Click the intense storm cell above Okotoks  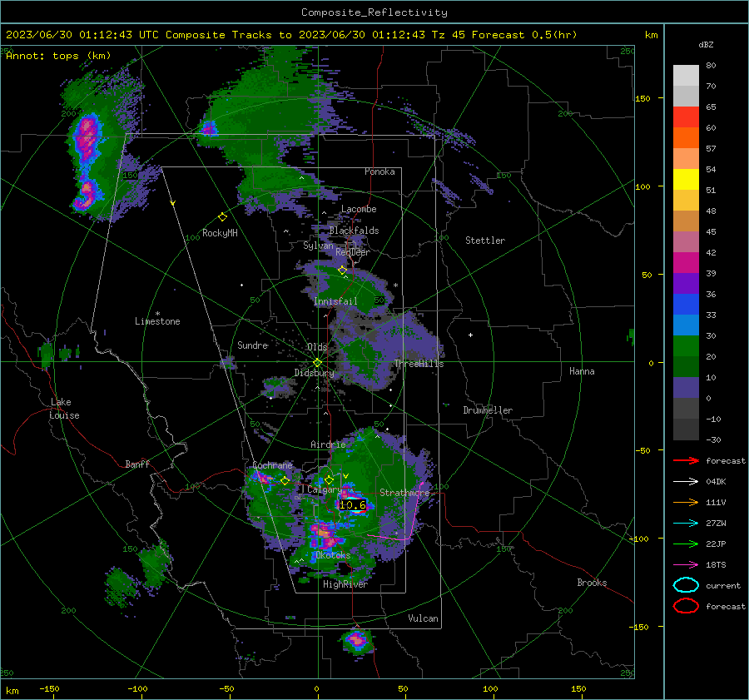[325, 534]
